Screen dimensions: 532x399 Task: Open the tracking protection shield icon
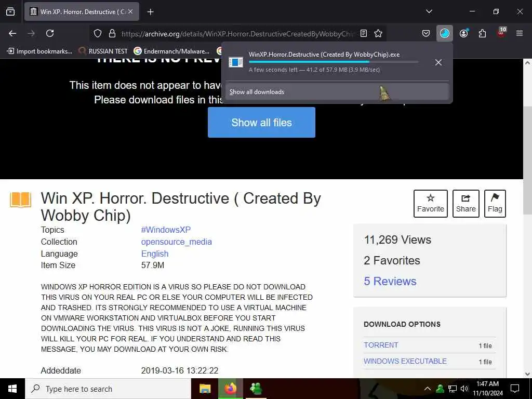pyautogui.click(x=98, y=33)
